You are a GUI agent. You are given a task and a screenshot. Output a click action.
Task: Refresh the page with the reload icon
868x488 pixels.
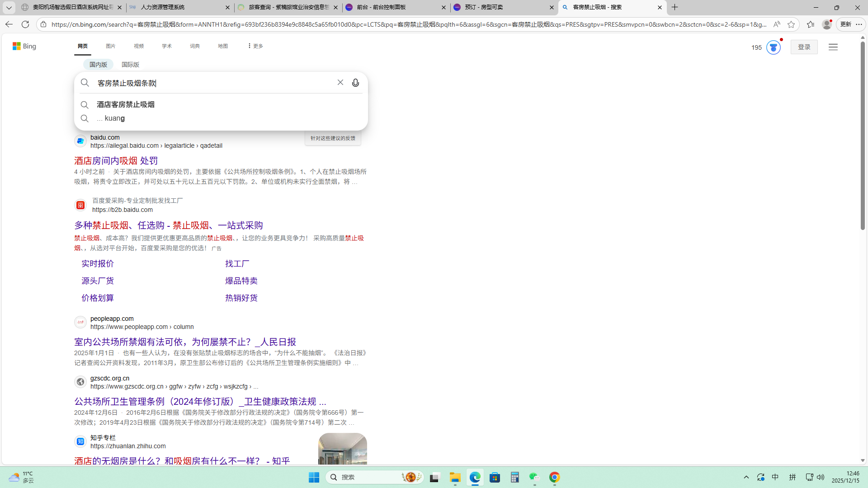click(x=25, y=24)
